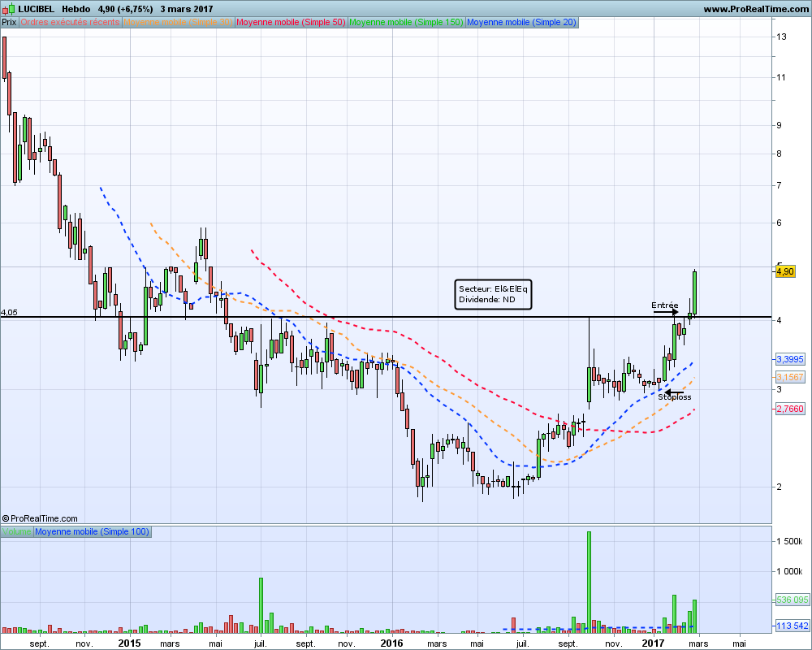Click the blue 113 542 volume average value
The height and width of the screenshot is (650, 812).
coord(793,626)
